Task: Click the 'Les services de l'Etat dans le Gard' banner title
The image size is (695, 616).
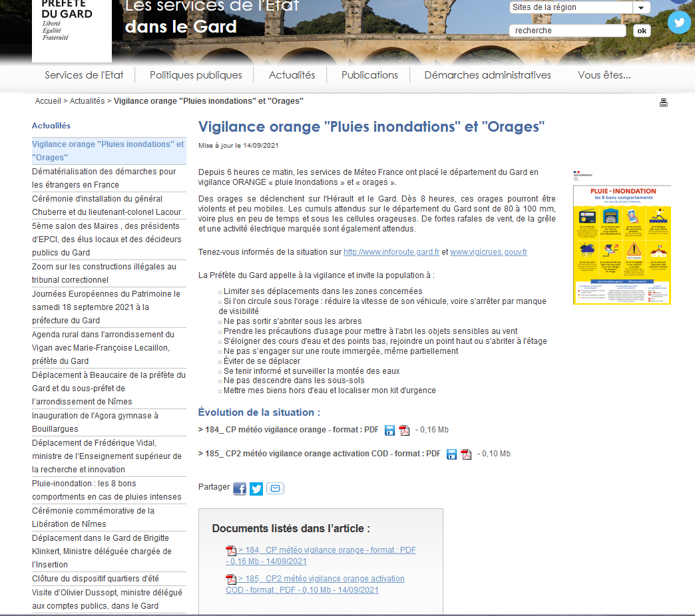Action: point(212,17)
